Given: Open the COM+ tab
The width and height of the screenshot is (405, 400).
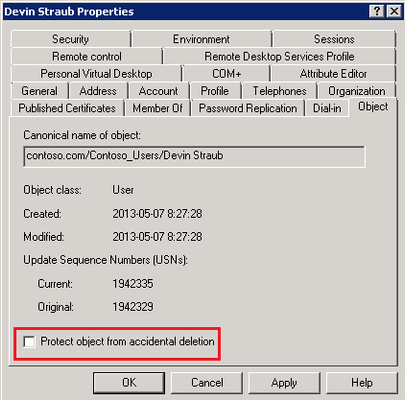Looking at the screenshot, I should [227, 74].
